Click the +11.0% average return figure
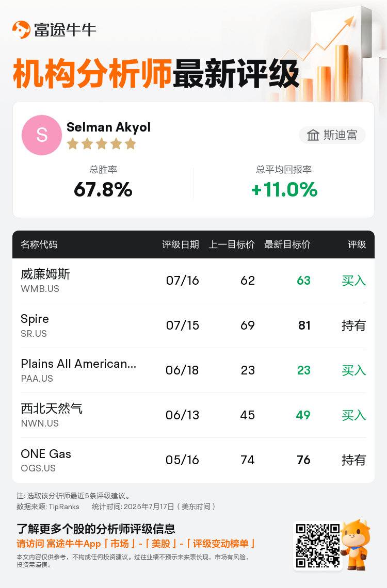Screen dimensions: 387x588 click(x=284, y=189)
